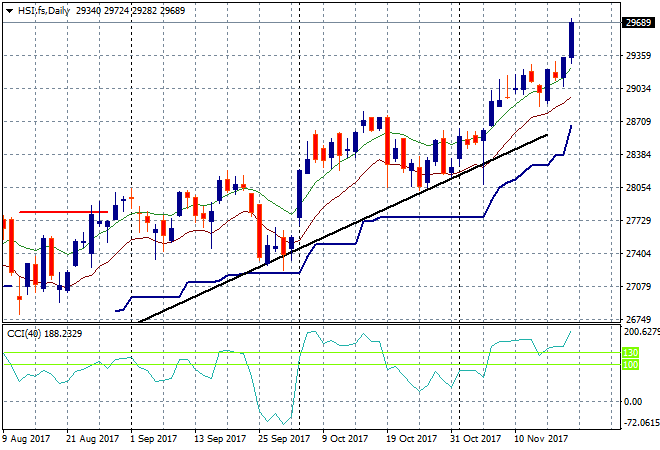Click price axis label 26749
Screen dimensions: 660x450
(638, 320)
